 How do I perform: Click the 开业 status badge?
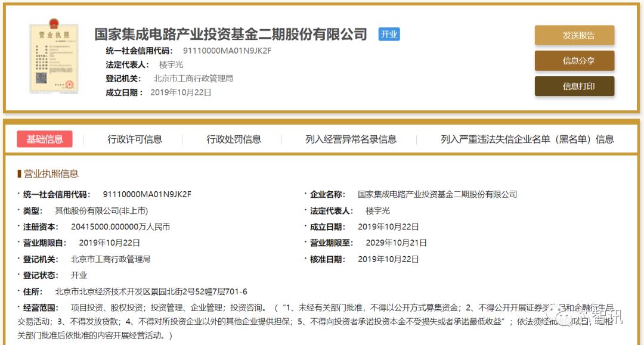(389, 34)
